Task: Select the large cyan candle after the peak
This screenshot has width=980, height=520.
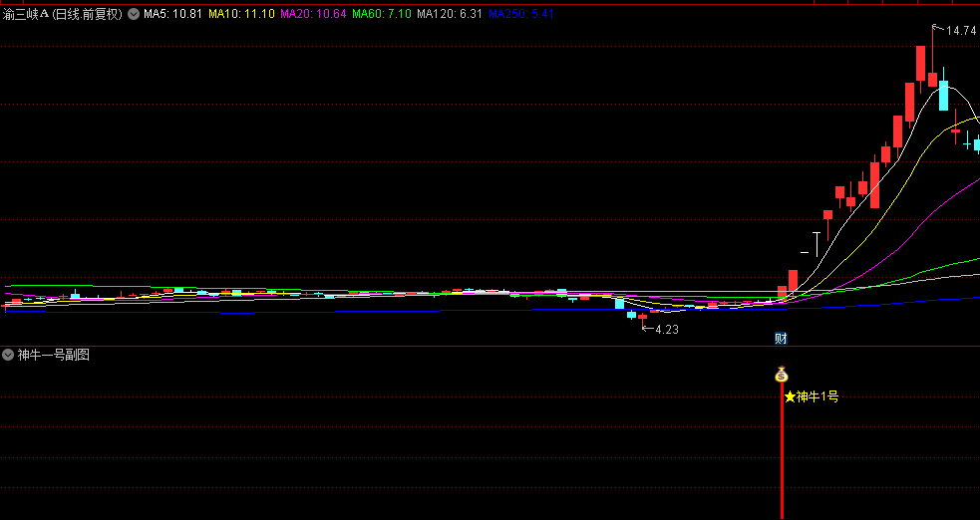Action: [944, 96]
